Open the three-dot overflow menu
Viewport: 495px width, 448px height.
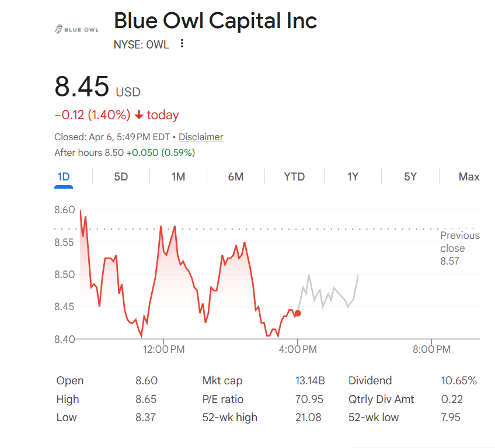pos(181,44)
